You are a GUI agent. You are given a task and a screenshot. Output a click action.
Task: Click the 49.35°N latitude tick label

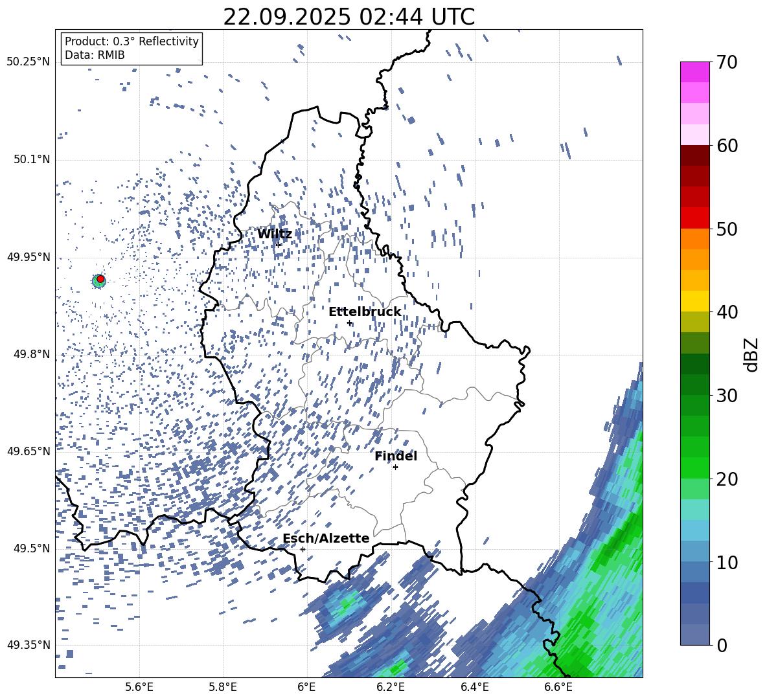point(29,645)
